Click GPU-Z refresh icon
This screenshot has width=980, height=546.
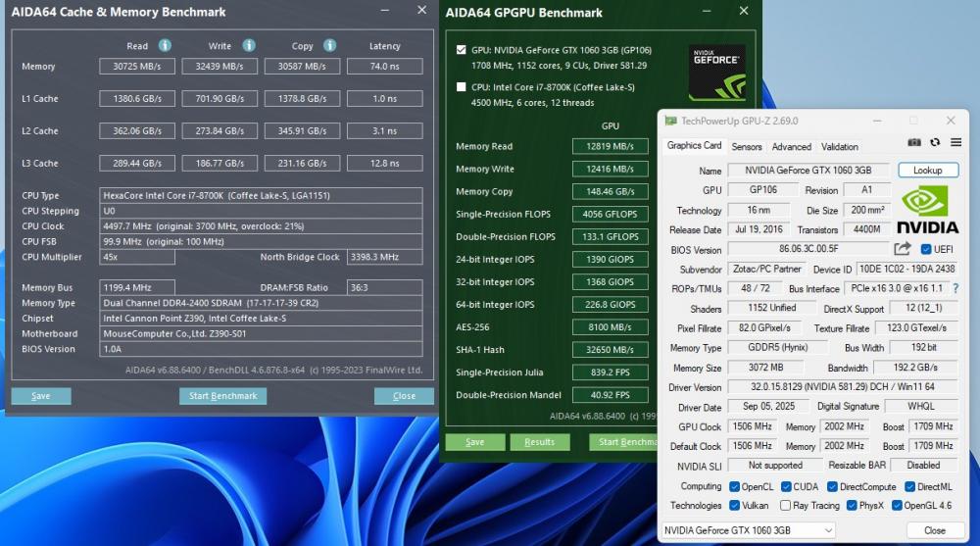pos(935,142)
